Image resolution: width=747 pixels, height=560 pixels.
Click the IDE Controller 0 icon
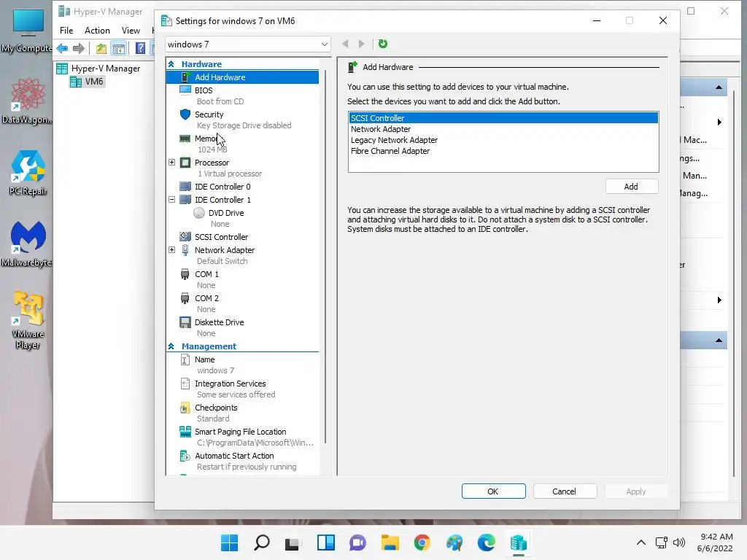tap(185, 187)
